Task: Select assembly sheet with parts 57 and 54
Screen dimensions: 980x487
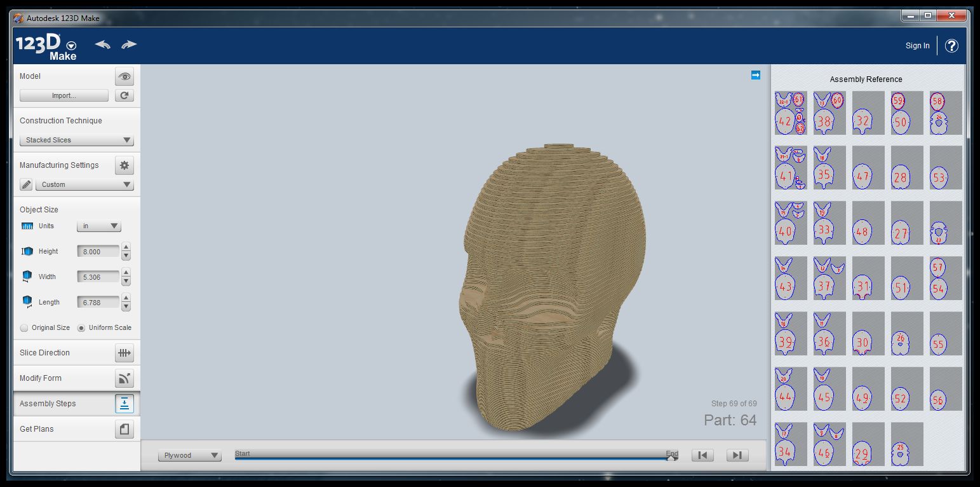Action: (x=946, y=278)
